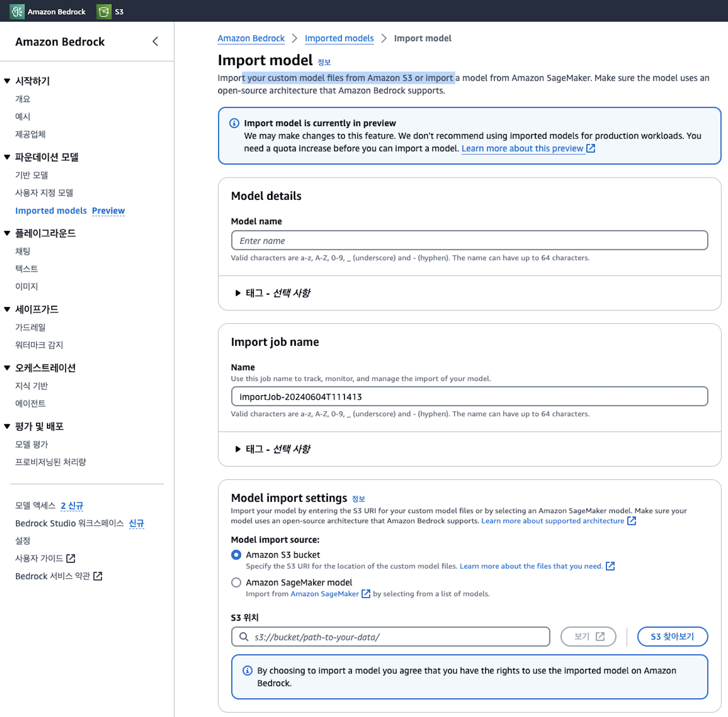
Task: Open the 텍스트 playground
Action: [x=26, y=269]
